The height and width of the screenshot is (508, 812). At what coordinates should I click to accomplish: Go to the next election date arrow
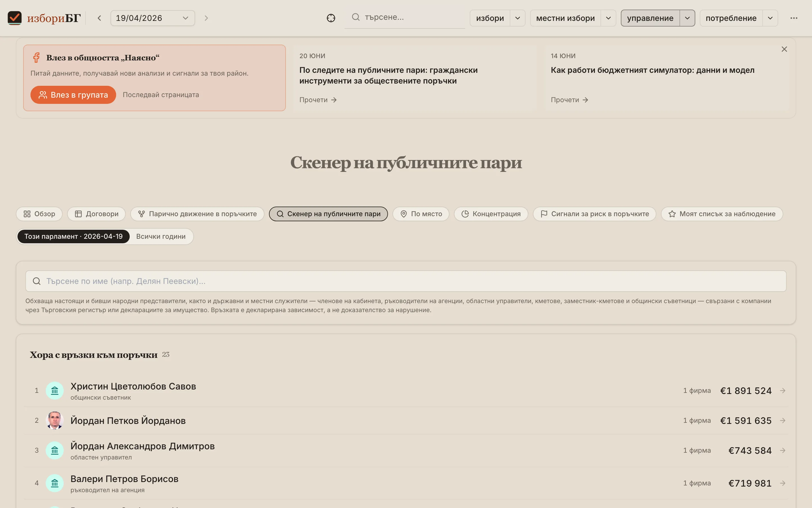206,18
